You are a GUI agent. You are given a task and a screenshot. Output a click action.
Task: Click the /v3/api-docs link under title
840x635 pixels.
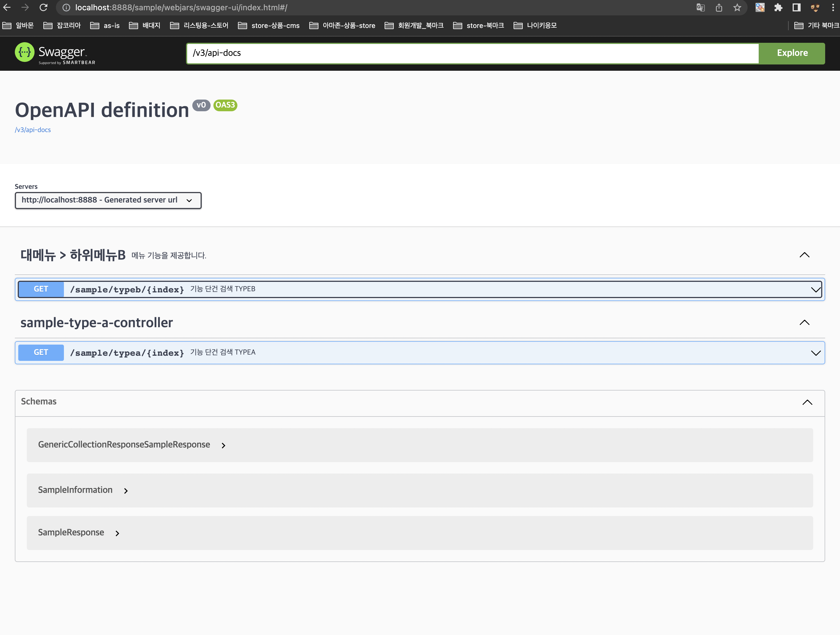(33, 130)
